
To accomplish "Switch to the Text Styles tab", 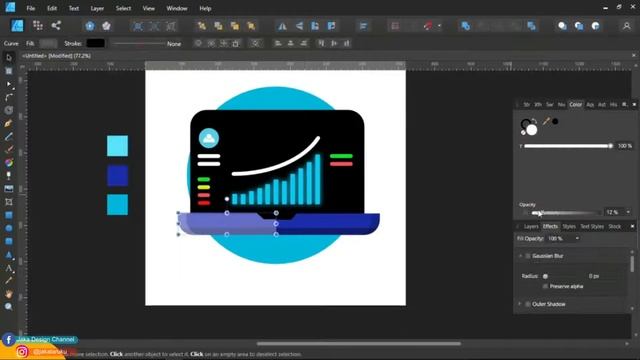I will coord(592,227).
